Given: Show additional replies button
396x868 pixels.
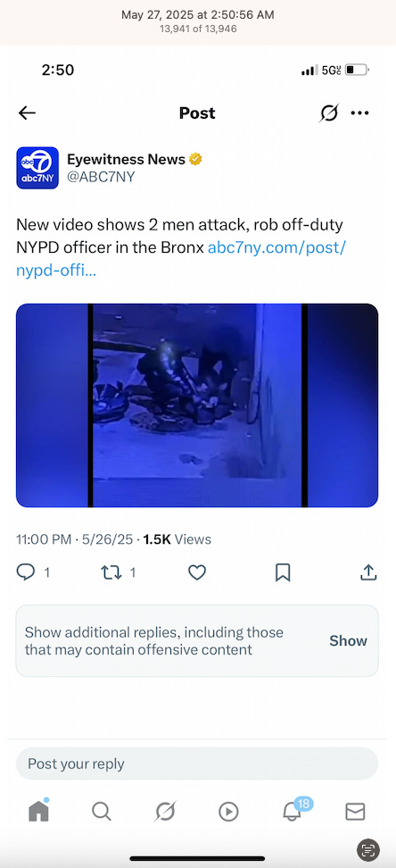Looking at the screenshot, I should [349, 640].
